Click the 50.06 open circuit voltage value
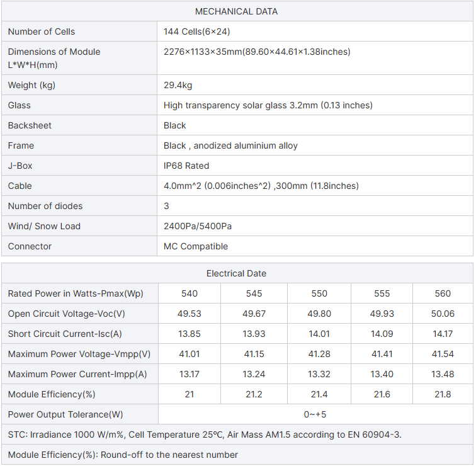Image resolution: width=476 pixels, height=466 pixels. [x=443, y=314]
